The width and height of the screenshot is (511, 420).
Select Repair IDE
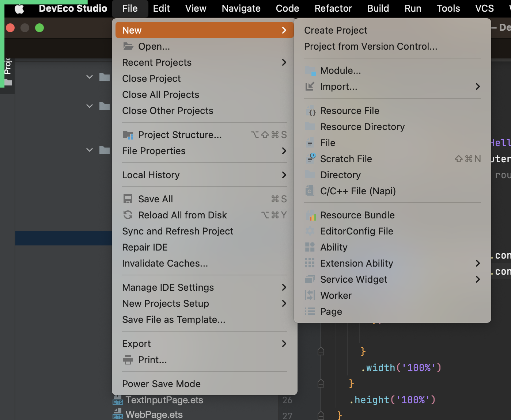click(x=205, y=247)
